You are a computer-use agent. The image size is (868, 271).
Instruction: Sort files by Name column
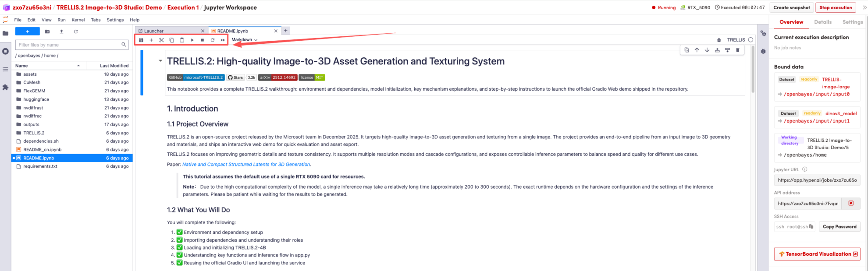click(x=22, y=66)
